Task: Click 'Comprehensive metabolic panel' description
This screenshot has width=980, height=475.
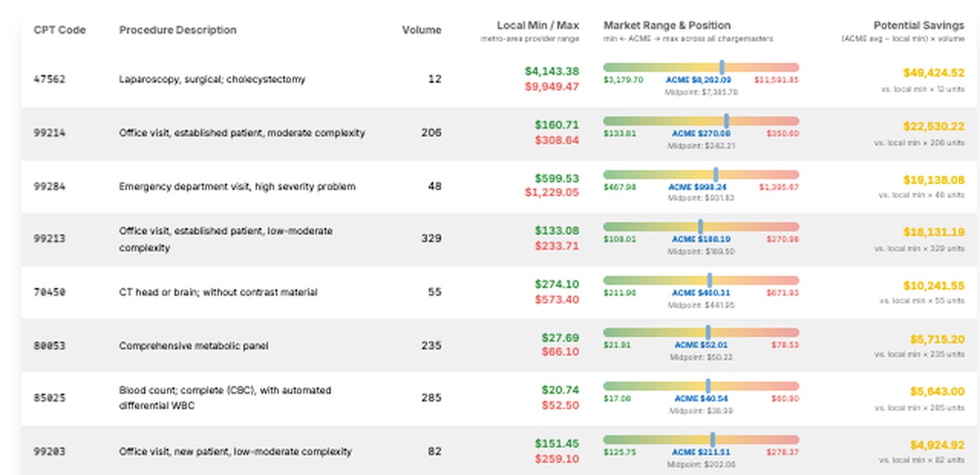Action: 194,346
